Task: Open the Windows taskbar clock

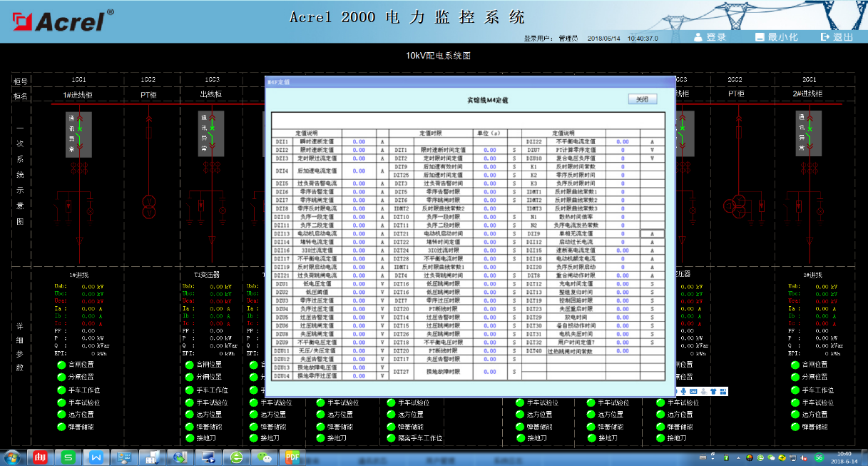Action: point(844,457)
